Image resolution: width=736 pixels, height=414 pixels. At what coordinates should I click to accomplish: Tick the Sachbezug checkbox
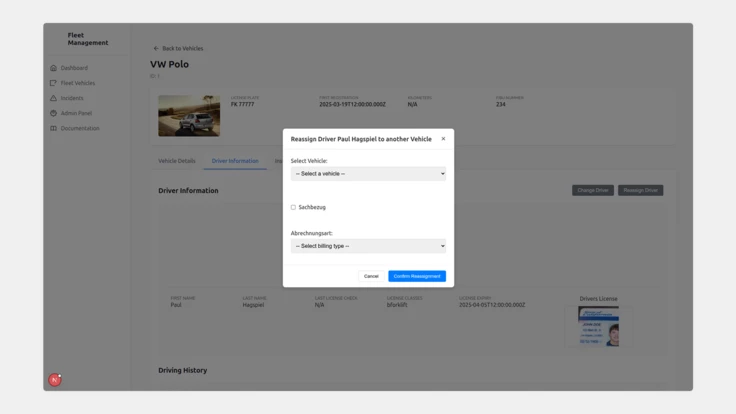click(293, 208)
